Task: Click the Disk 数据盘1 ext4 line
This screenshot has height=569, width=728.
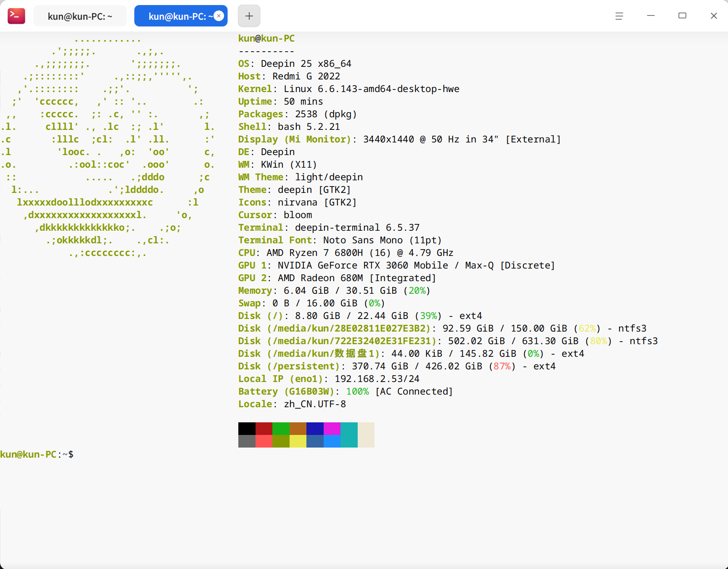Action: click(x=411, y=353)
